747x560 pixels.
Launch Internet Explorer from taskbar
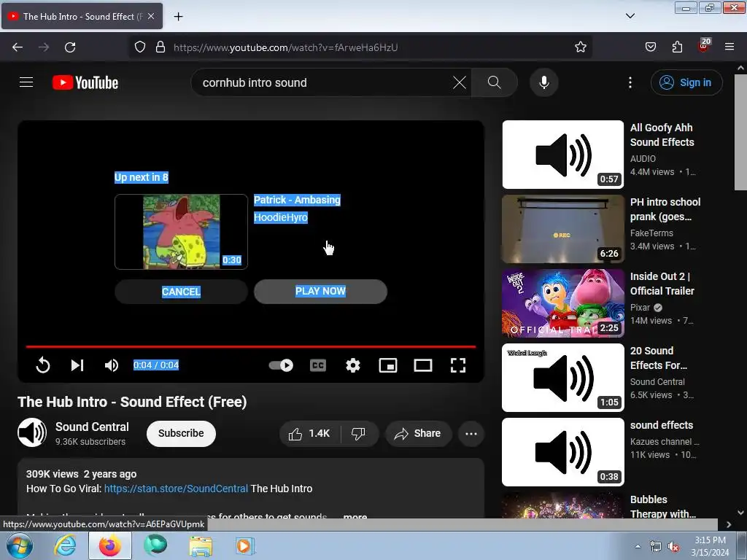(x=65, y=545)
